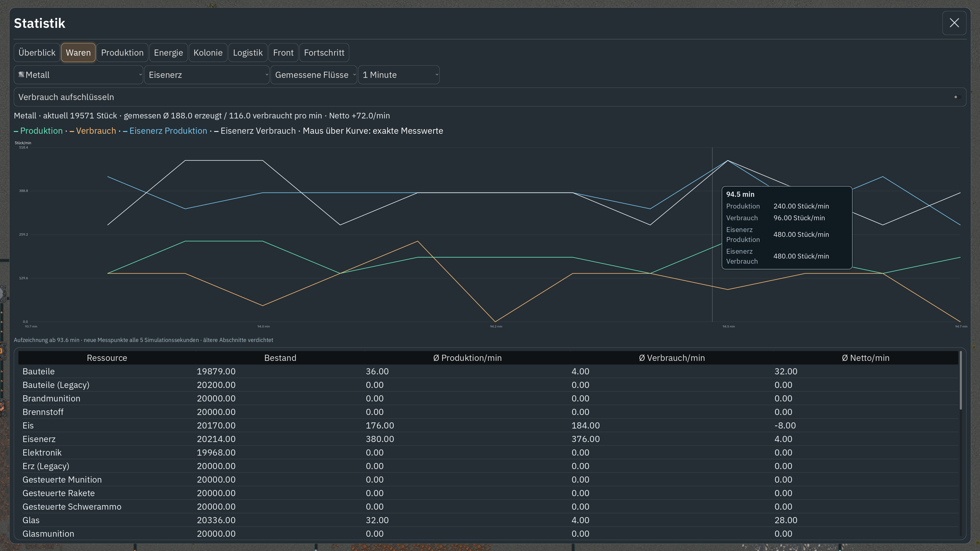Select the Erz (Legacy) row
The width and height of the screenshot is (980, 551).
click(488, 466)
